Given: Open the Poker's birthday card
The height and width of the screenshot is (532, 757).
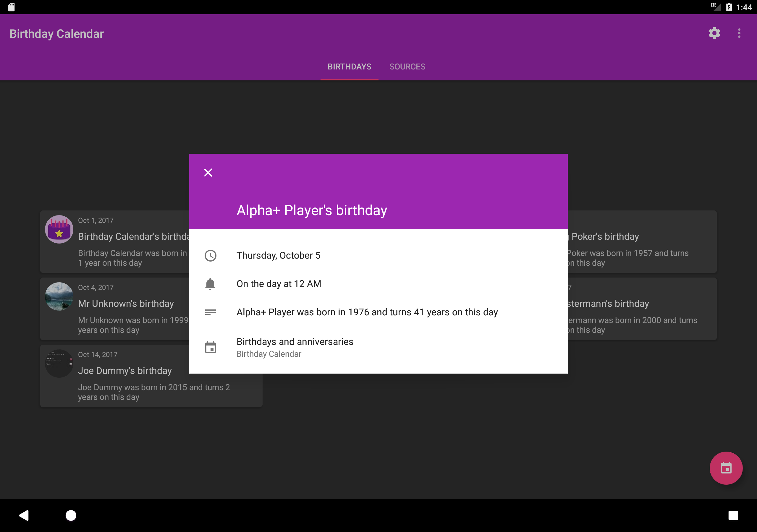Looking at the screenshot, I should point(641,241).
